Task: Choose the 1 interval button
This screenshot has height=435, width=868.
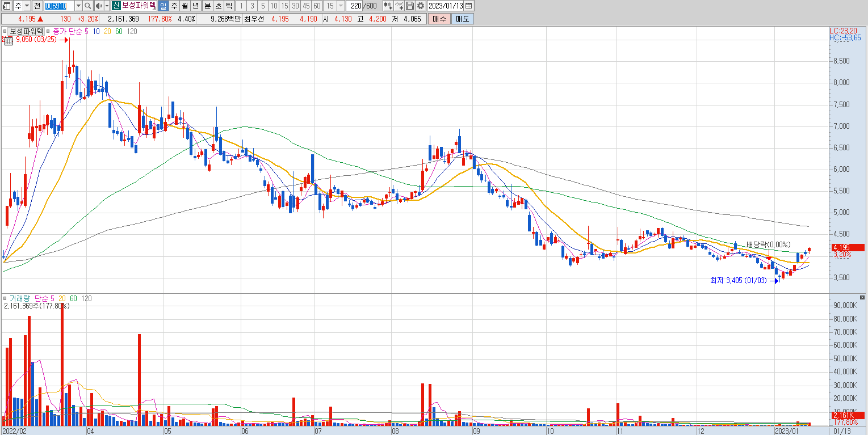Action: (241, 6)
